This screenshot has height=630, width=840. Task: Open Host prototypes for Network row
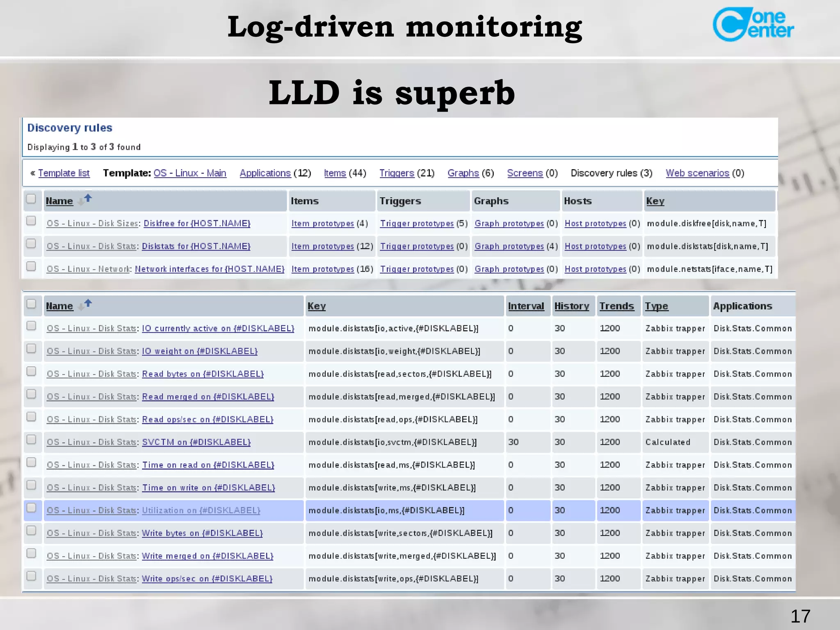point(596,269)
